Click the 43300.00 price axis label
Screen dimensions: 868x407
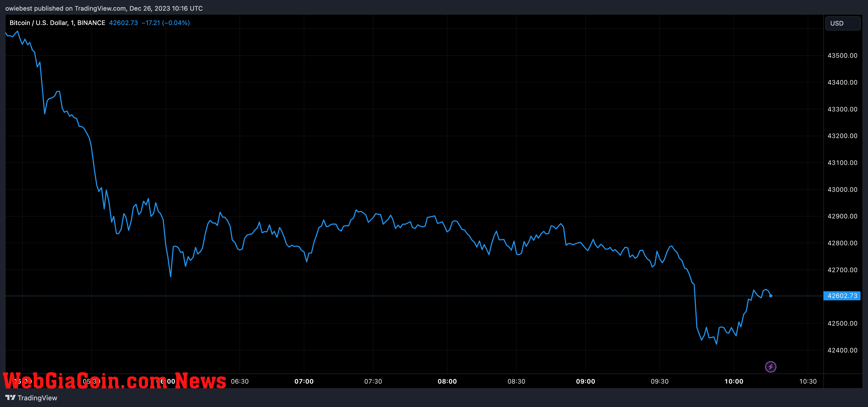[842, 109]
